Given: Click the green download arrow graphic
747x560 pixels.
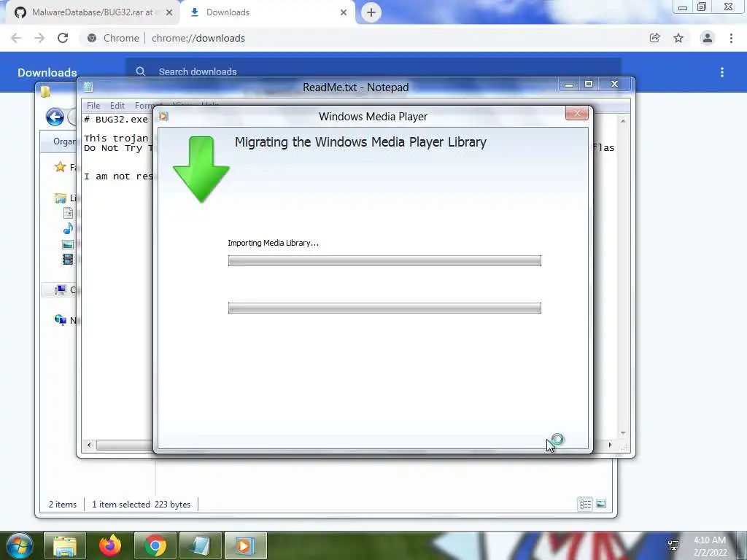Looking at the screenshot, I should click(x=201, y=169).
